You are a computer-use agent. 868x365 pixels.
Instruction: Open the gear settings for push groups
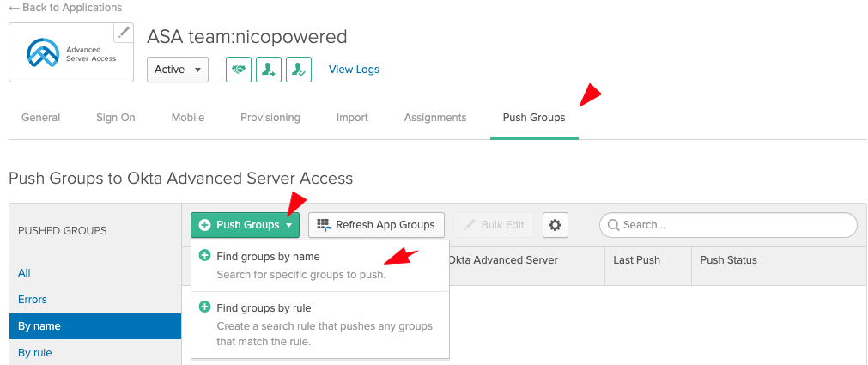[x=555, y=225]
